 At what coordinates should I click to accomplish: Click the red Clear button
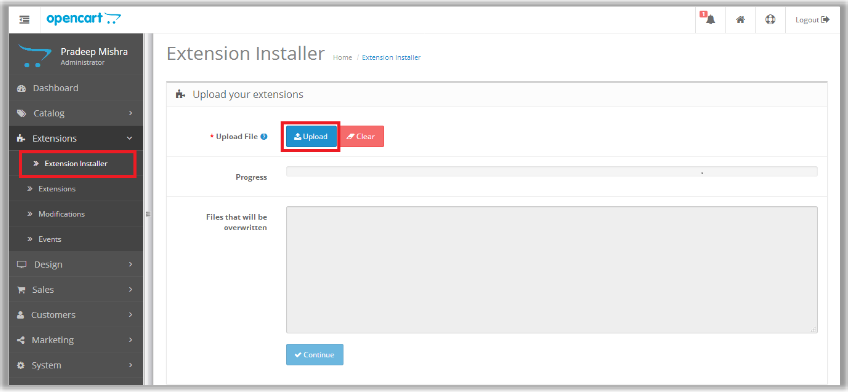point(362,137)
